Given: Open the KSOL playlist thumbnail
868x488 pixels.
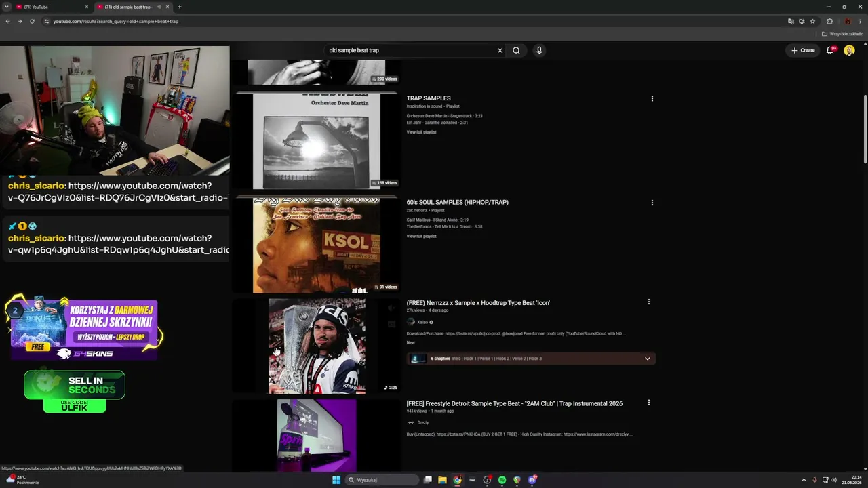Looking at the screenshot, I should coord(316,245).
